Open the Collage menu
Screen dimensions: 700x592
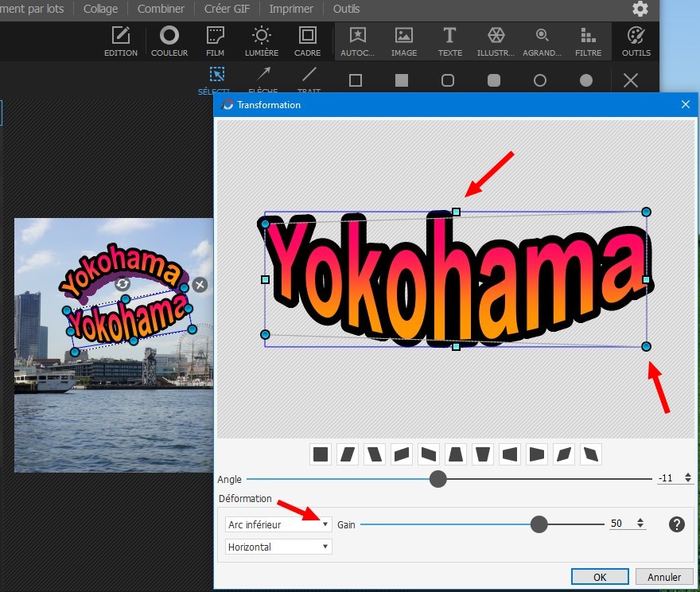(x=100, y=9)
